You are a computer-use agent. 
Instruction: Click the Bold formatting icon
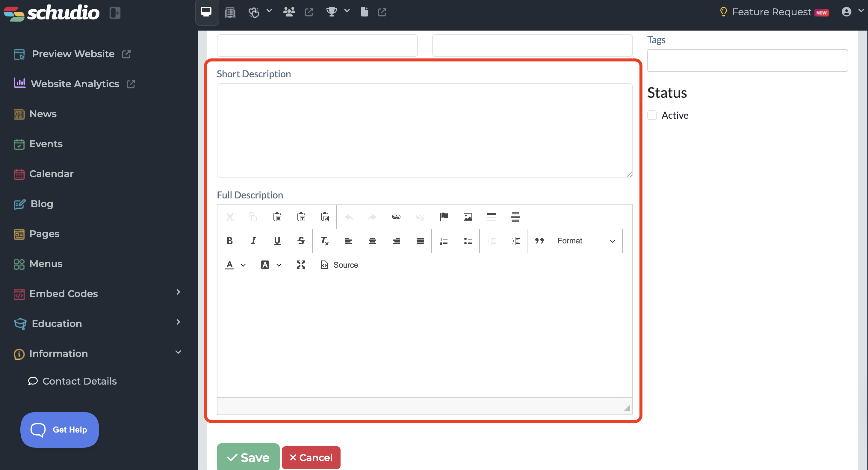pyautogui.click(x=229, y=241)
